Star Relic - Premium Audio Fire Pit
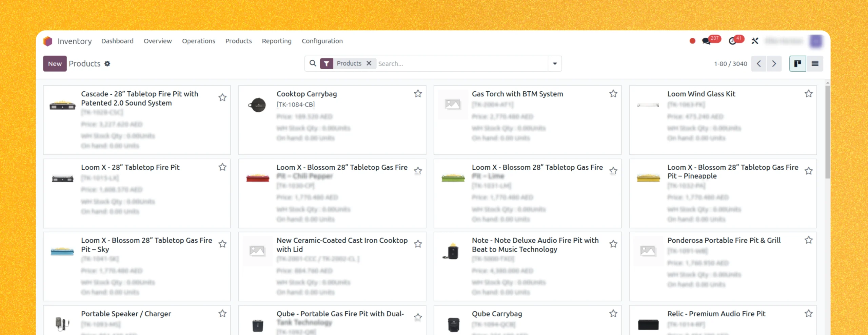Viewport: 868px width, 335px height. (809, 313)
